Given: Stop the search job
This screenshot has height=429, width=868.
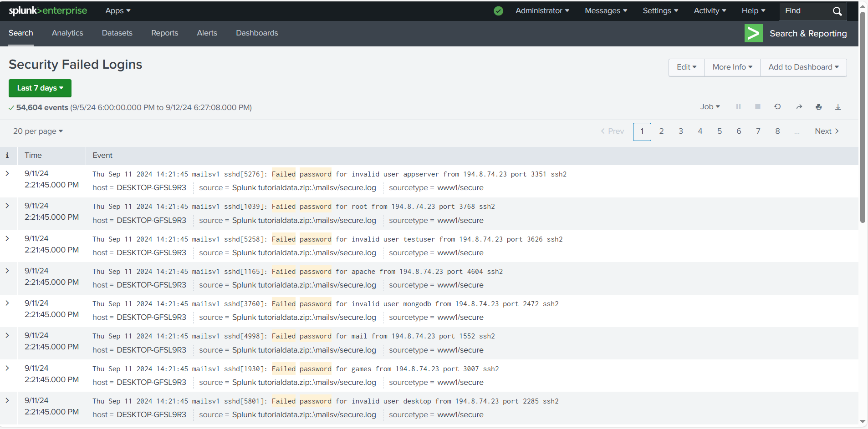Looking at the screenshot, I should click(x=758, y=106).
